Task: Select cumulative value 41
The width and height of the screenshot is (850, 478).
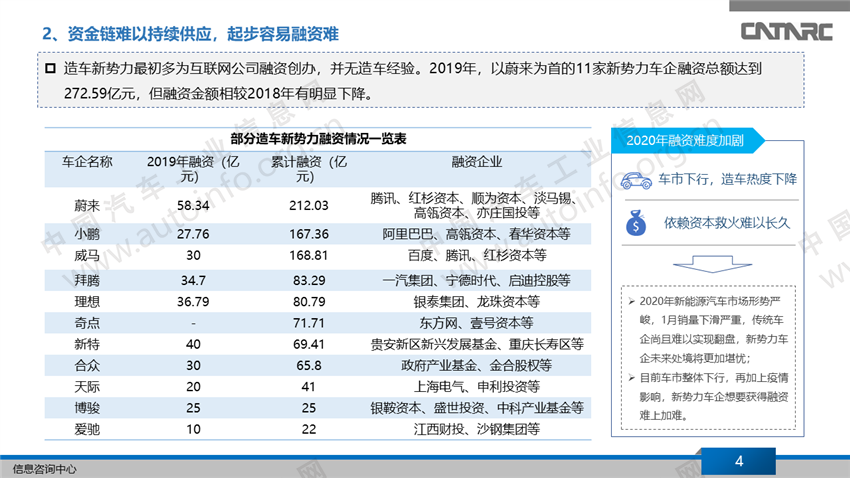Action: pyautogui.click(x=308, y=387)
